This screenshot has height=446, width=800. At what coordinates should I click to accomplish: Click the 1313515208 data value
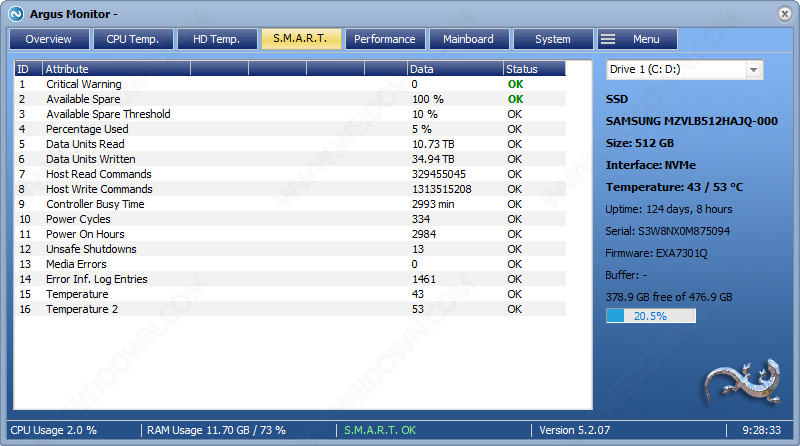click(x=442, y=189)
